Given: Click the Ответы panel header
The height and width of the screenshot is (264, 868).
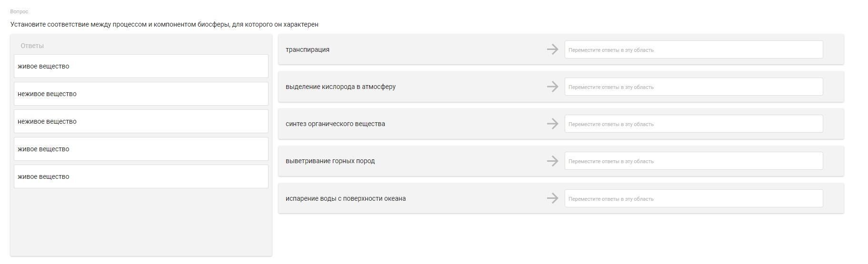Looking at the screenshot, I should point(32,46).
